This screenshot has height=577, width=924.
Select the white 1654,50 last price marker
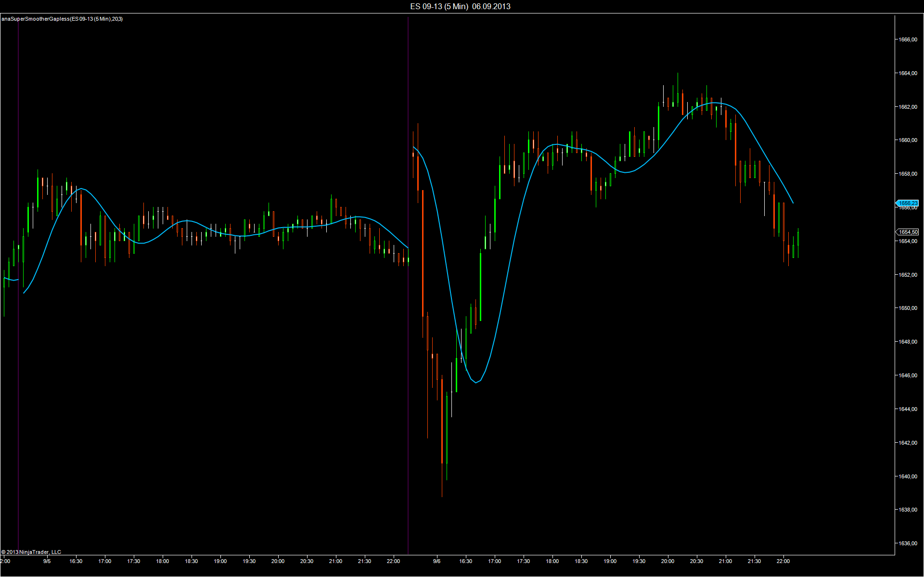point(907,232)
